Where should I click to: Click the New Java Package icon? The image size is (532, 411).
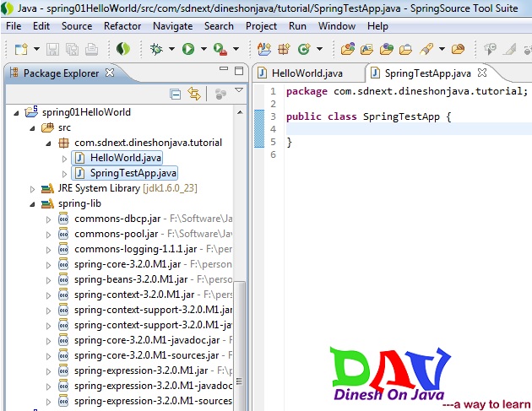point(284,50)
